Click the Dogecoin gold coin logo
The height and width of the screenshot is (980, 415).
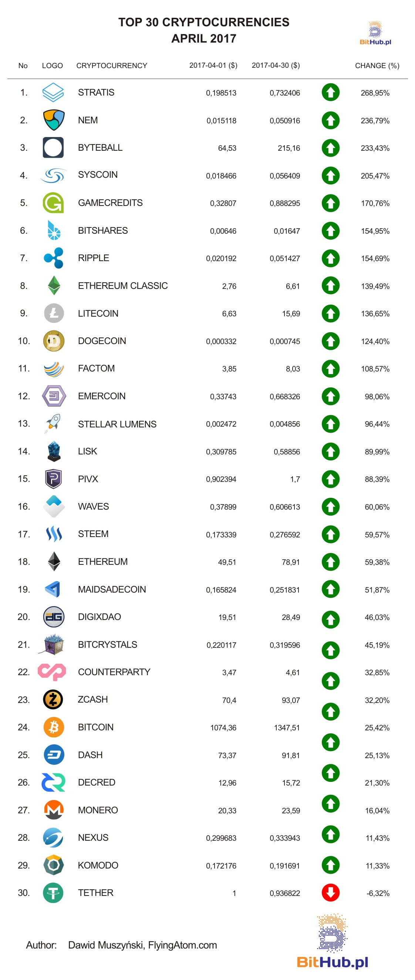pos(54,341)
